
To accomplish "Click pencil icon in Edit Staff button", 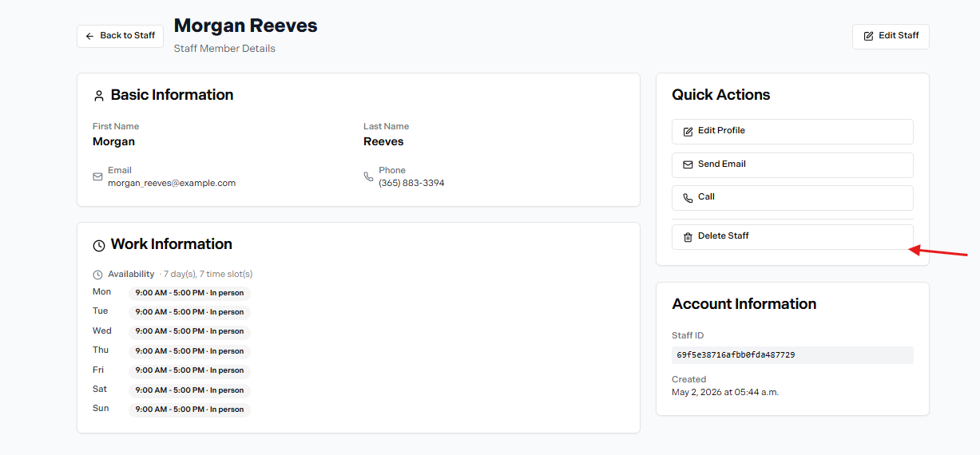I will [868, 36].
